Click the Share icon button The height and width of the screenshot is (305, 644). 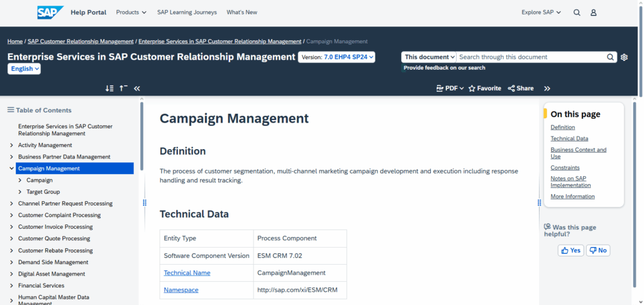pos(520,88)
